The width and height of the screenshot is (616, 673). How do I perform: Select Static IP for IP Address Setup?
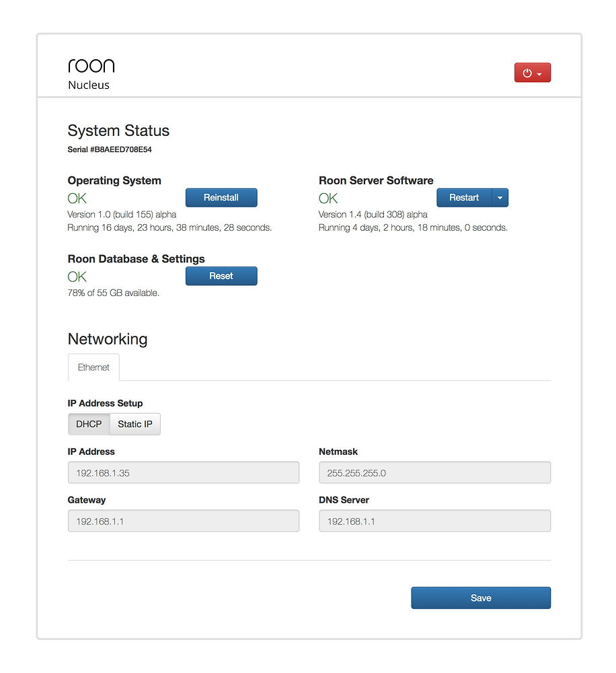(x=134, y=424)
